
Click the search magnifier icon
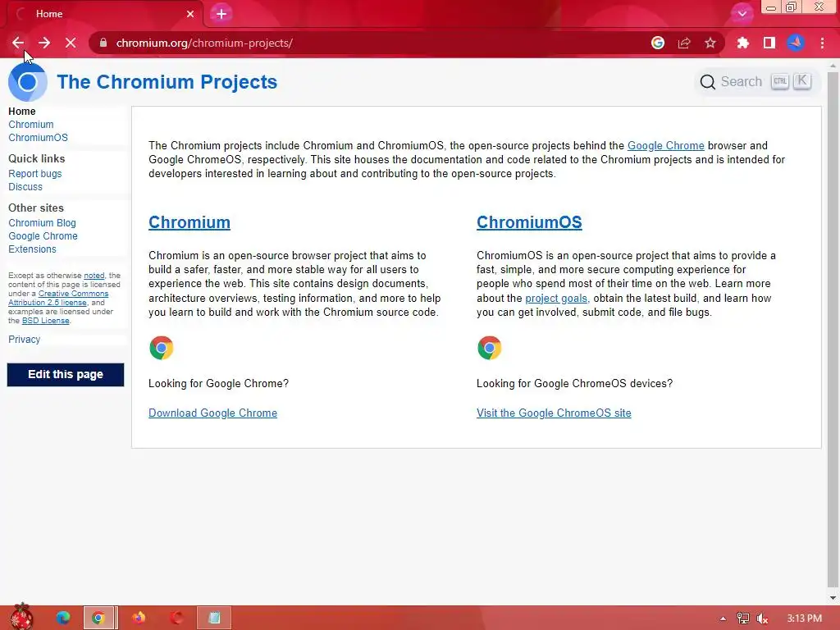pyautogui.click(x=708, y=82)
